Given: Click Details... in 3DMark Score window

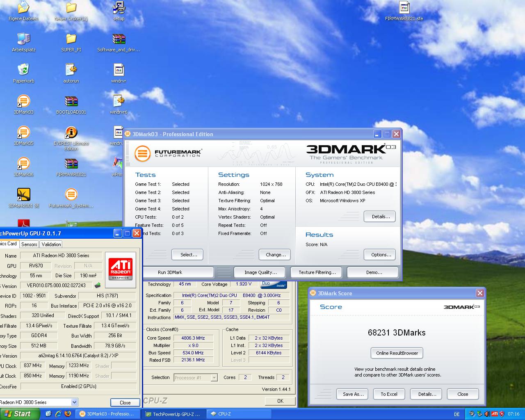Looking at the screenshot, I should pos(427,394).
